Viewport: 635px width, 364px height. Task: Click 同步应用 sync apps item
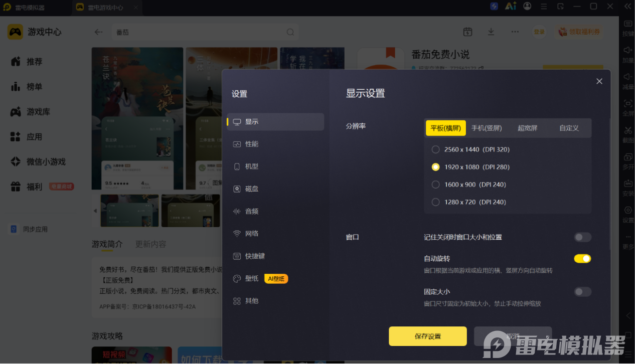click(x=30, y=229)
